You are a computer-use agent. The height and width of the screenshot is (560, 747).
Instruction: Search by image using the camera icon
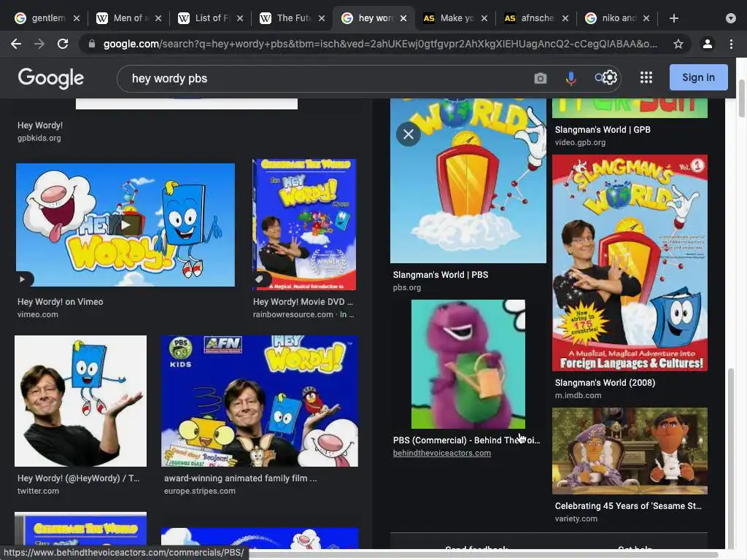[x=541, y=78]
